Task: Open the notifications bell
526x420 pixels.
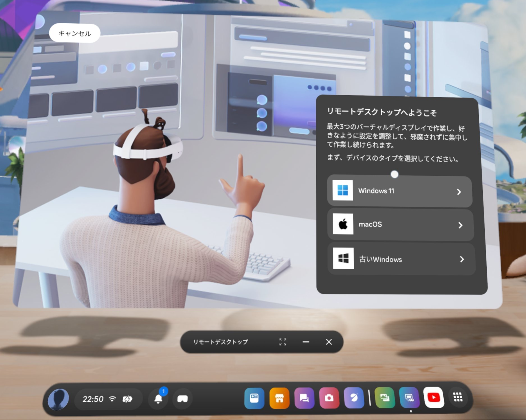Action: [159, 399]
